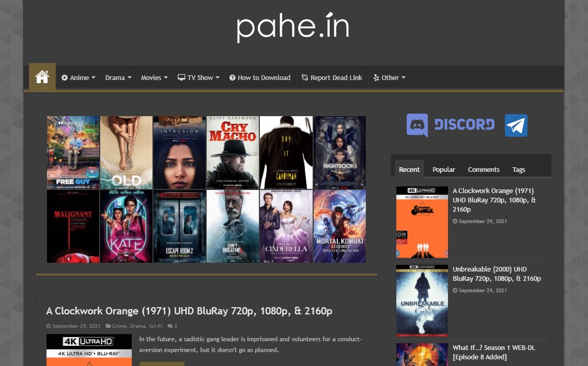Open the Cinderella poster
The image size is (588, 366).
[286, 226]
